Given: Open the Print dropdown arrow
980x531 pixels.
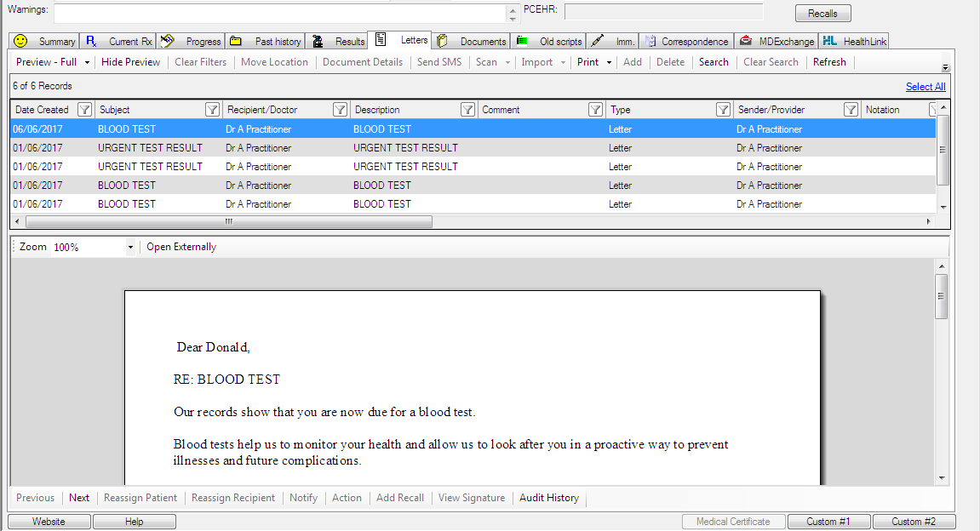Looking at the screenshot, I should [x=609, y=62].
